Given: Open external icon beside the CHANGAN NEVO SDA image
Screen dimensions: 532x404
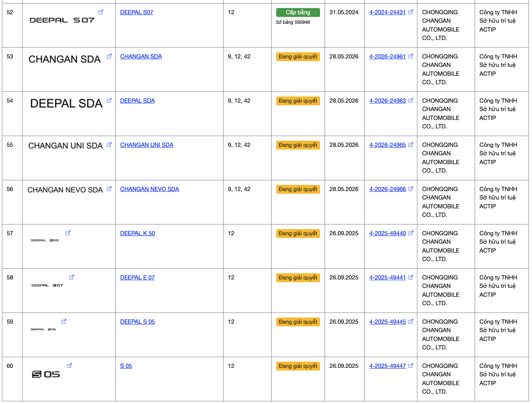Looking at the screenshot, I should [109, 189].
